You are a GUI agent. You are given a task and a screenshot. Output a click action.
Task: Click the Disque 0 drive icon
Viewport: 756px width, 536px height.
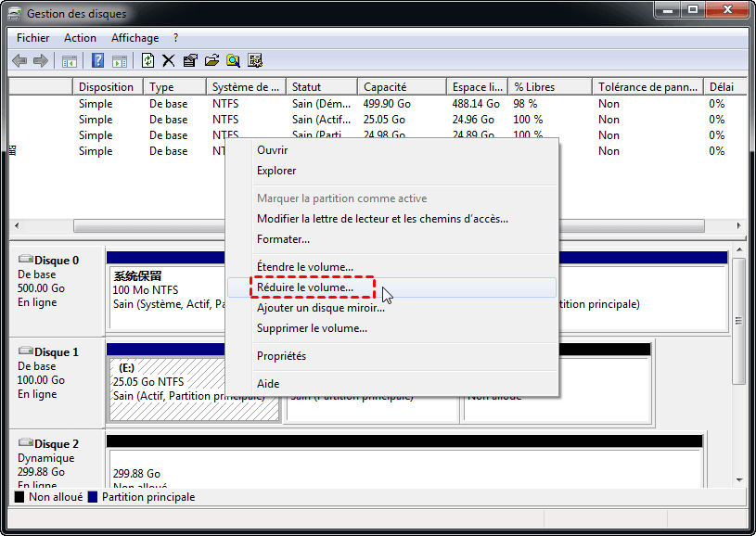[26, 260]
